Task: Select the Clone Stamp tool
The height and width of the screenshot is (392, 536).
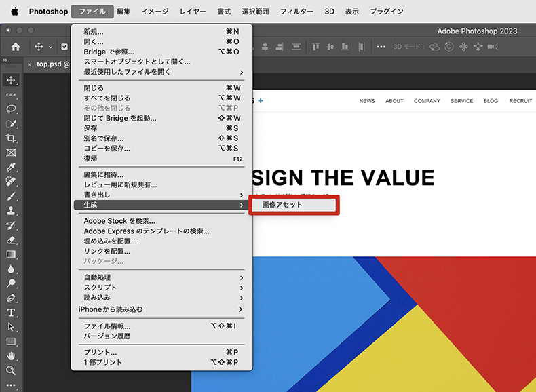Action: click(x=11, y=210)
